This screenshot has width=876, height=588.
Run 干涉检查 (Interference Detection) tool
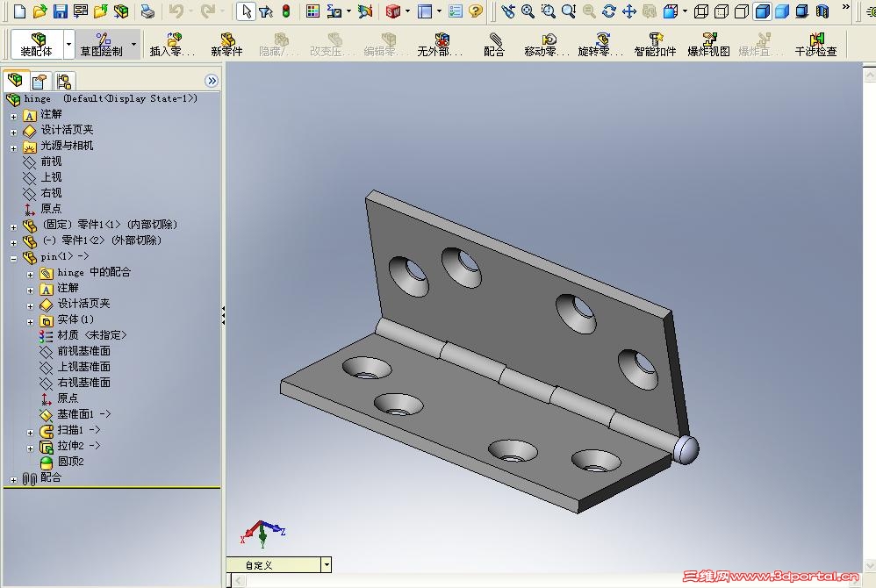[x=815, y=44]
